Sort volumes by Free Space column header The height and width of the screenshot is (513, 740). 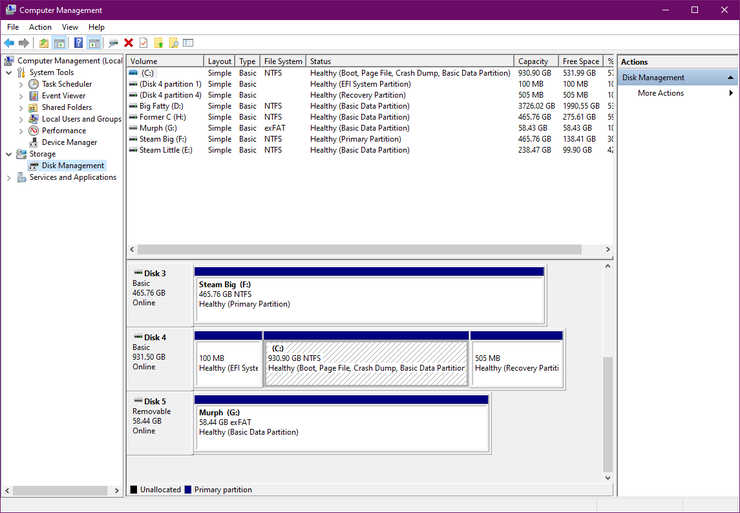click(580, 61)
